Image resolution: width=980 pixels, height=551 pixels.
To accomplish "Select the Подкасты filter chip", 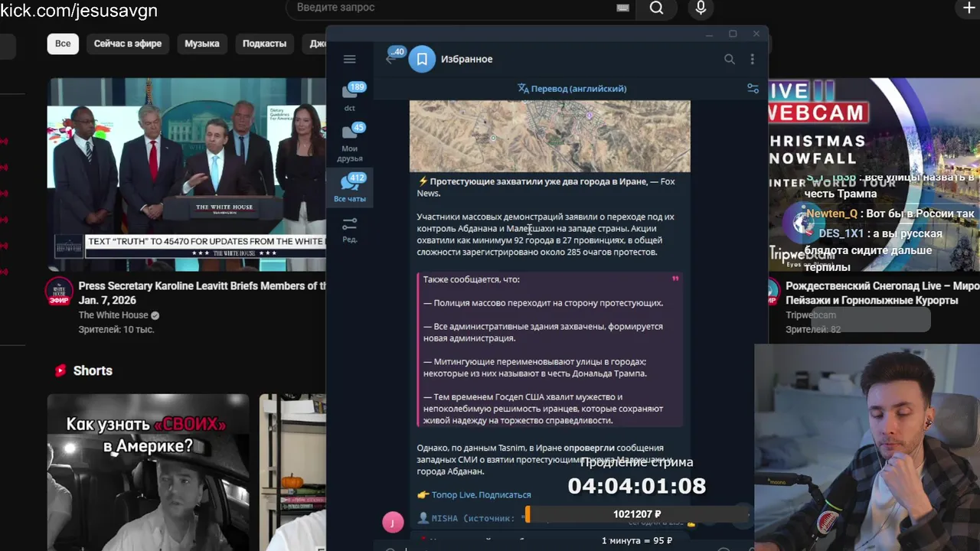I will pyautogui.click(x=264, y=44).
